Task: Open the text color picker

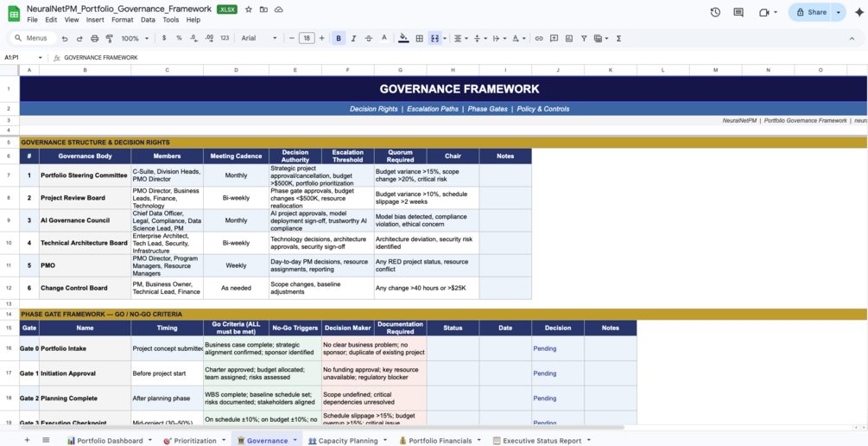Action: [384, 39]
